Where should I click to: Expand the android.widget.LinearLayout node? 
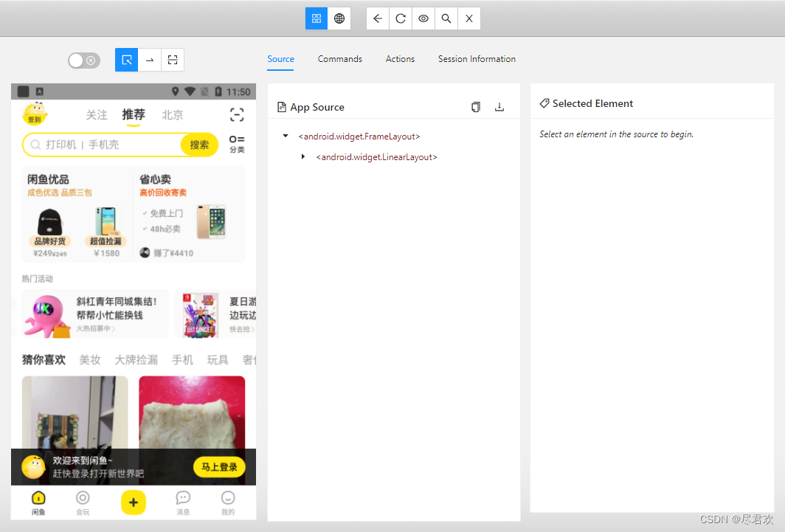coord(303,156)
